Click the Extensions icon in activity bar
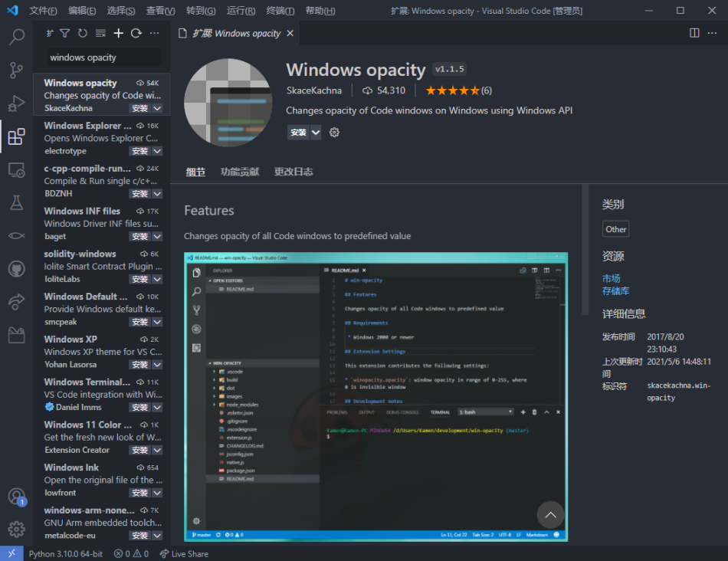 (17, 136)
